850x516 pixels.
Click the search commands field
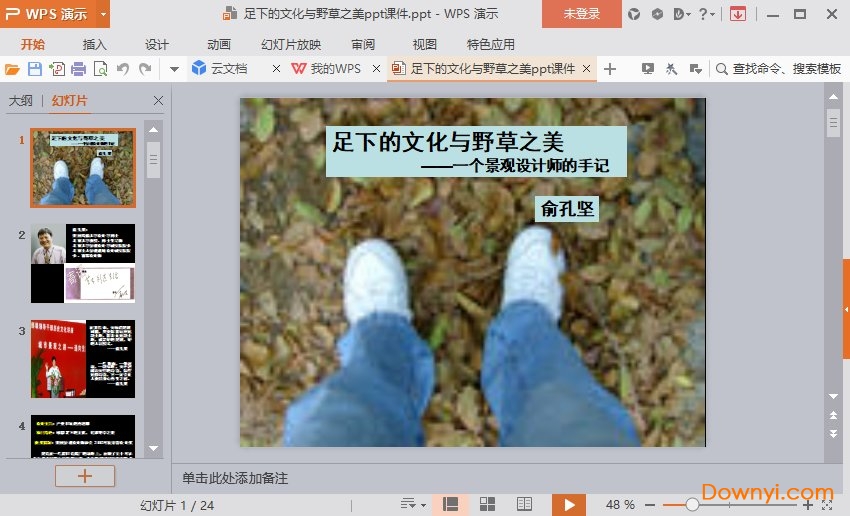pos(778,69)
